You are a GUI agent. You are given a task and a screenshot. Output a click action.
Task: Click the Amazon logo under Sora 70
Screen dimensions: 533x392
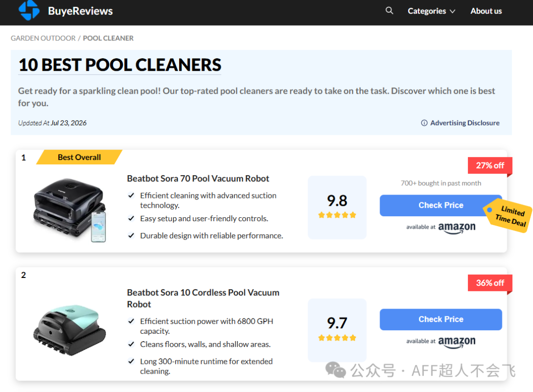tap(457, 228)
